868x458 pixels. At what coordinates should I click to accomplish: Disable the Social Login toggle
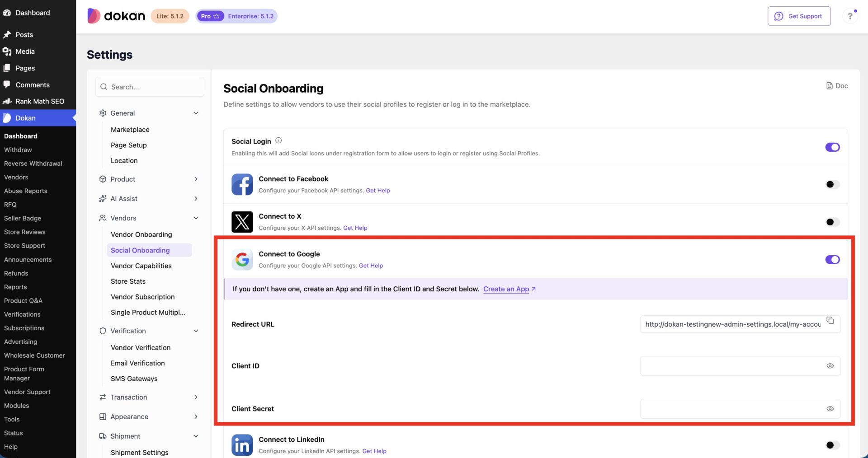pos(832,147)
